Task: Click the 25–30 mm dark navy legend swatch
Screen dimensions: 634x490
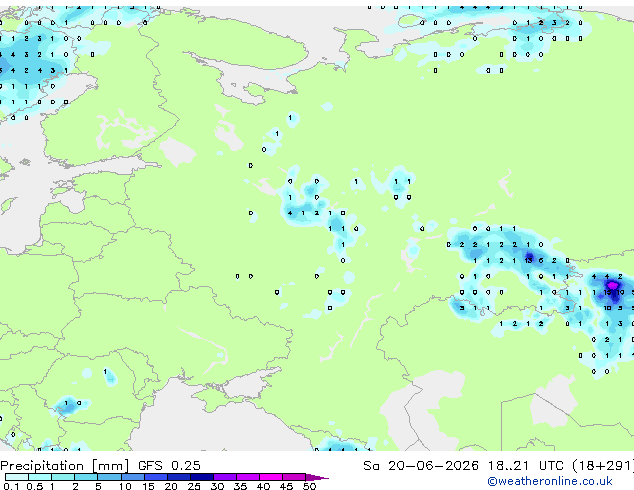Action: click(202, 477)
